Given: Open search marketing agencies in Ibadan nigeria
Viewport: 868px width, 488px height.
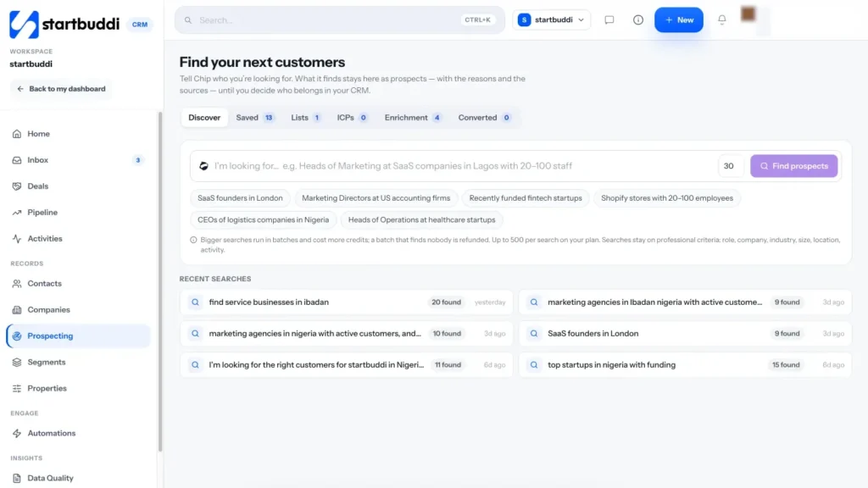Looking at the screenshot, I should coord(685,302).
